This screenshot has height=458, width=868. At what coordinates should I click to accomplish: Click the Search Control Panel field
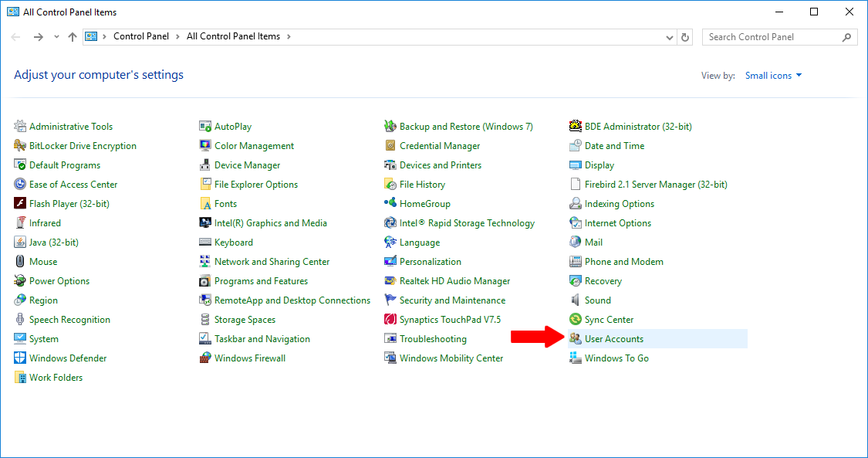[779, 37]
